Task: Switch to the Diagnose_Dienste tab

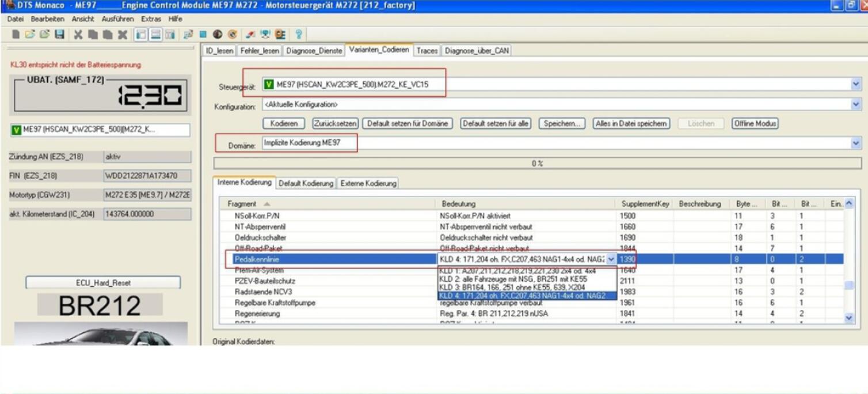Action: (x=314, y=51)
